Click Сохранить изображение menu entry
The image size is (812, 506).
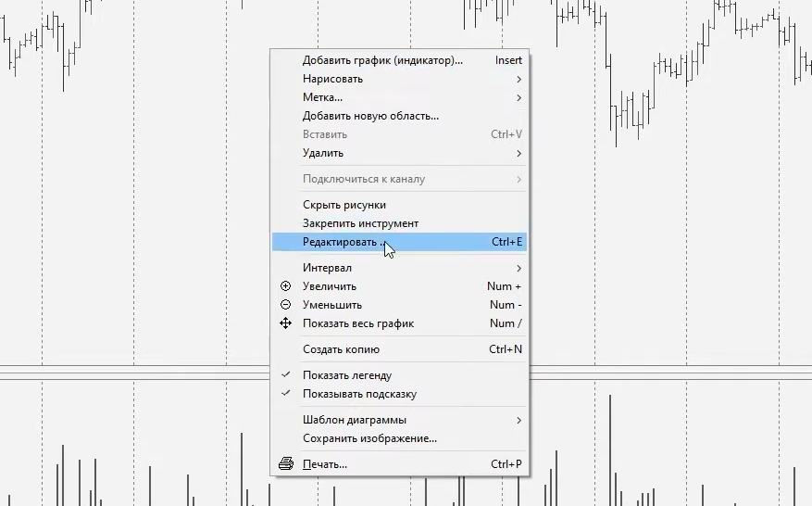pyautogui.click(x=369, y=438)
